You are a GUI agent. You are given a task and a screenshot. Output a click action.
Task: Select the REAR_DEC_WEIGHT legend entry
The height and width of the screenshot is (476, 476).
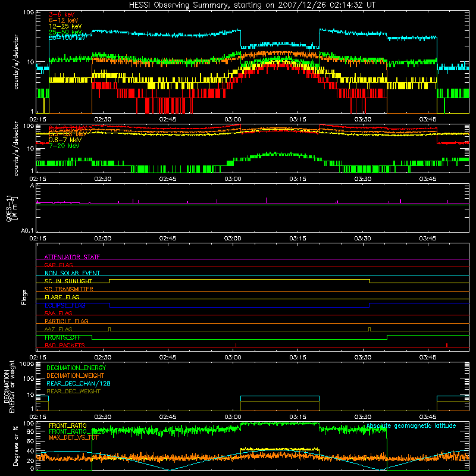coord(73,392)
